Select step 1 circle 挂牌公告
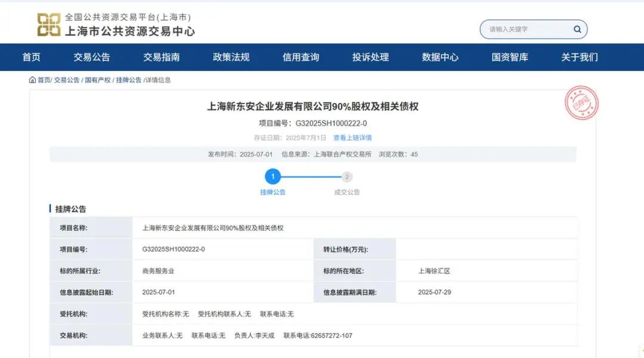This screenshot has height=358, width=644. click(273, 177)
